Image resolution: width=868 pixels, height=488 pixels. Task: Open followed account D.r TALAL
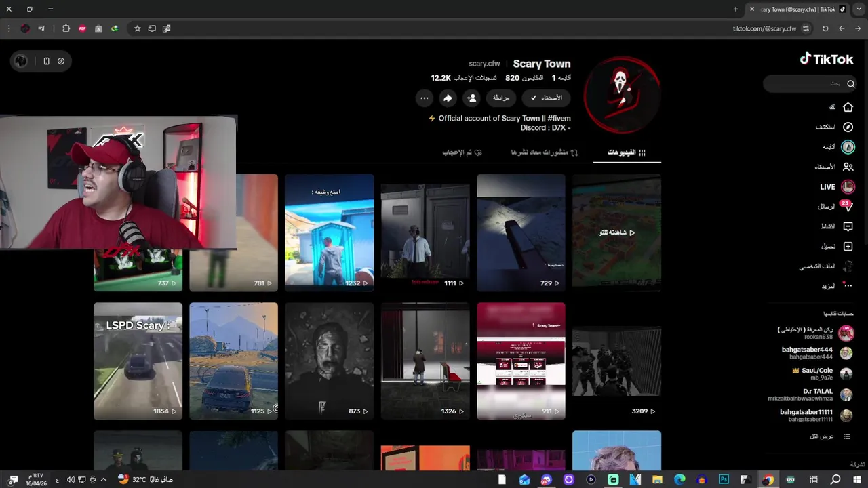(810, 394)
